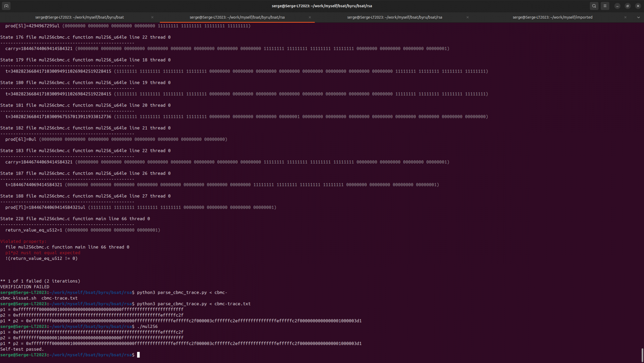This screenshot has width=644, height=363.
Task: Click the t value under State 181
Action: click(x=247, y=117)
